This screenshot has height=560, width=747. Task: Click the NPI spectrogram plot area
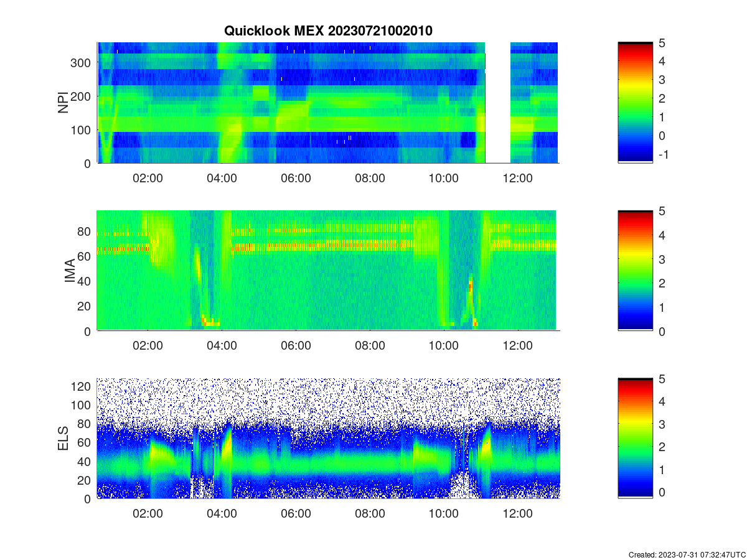pos(327,103)
